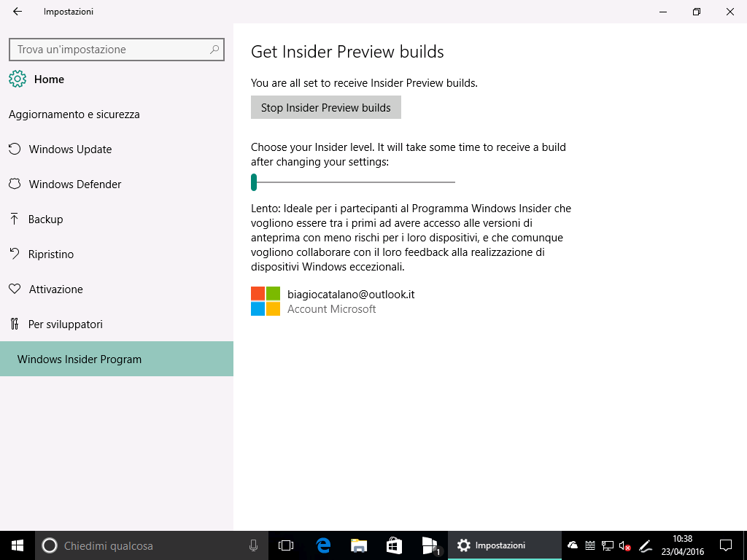Viewport: 747px width, 560px height.
Task: Click the Impostazioni taskbar button
Action: pos(505,545)
